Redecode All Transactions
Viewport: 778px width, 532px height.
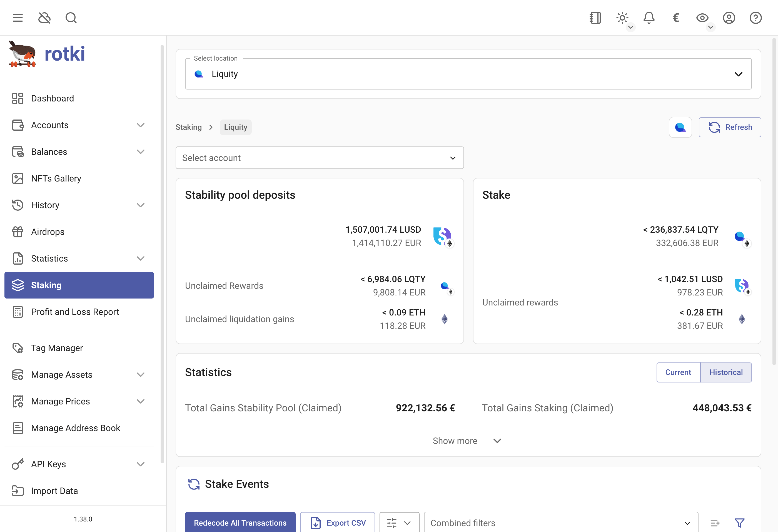[240, 523]
